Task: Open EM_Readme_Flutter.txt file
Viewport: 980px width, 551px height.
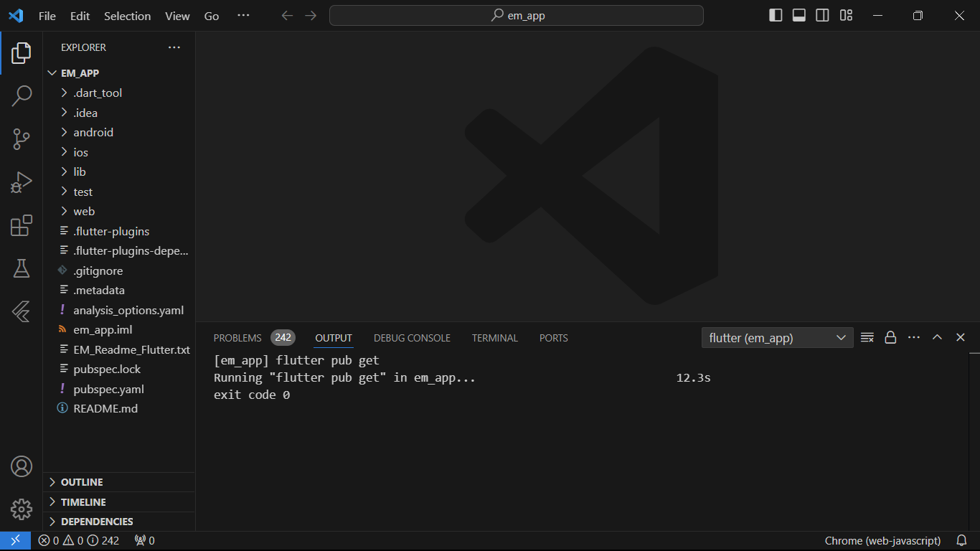Action: pyautogui.click(x=119, y=349)
